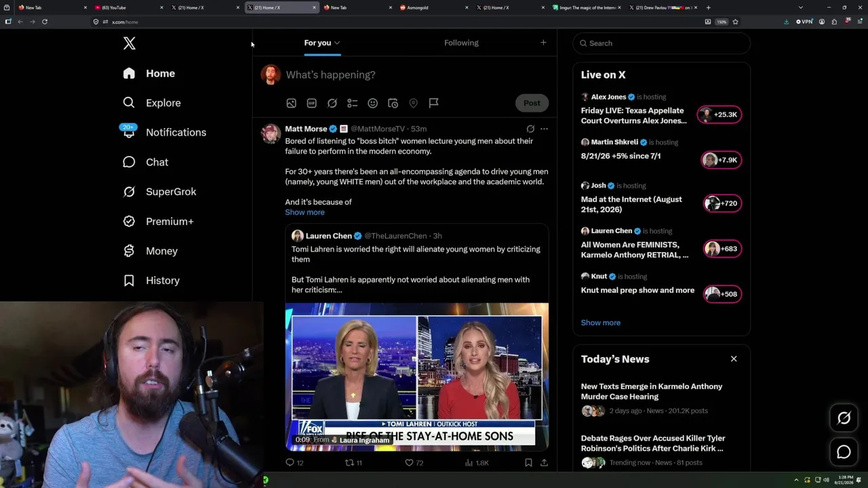Screen dimensions: 868x488
Task: Play the Tomi Lahren Fox News video
Action: coord(417,377)
